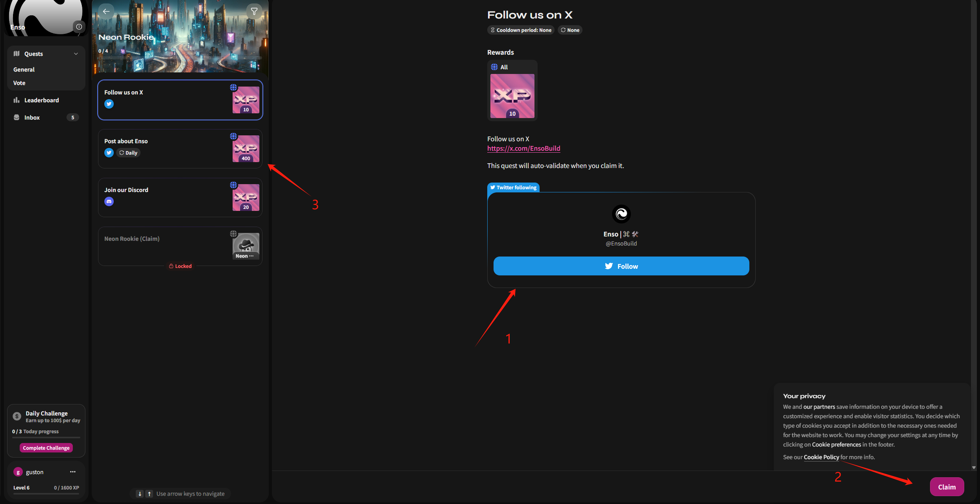Click the All rewards globe icon
The width and height of the screenshot is (980, 504).
[x=494, y=67]
